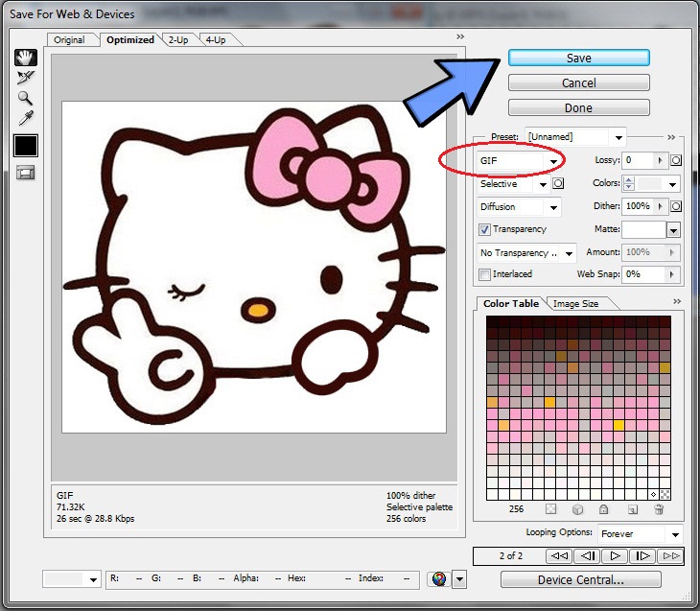Open the Image Size tab
The image size is (700, 611).
click(575, 304)
